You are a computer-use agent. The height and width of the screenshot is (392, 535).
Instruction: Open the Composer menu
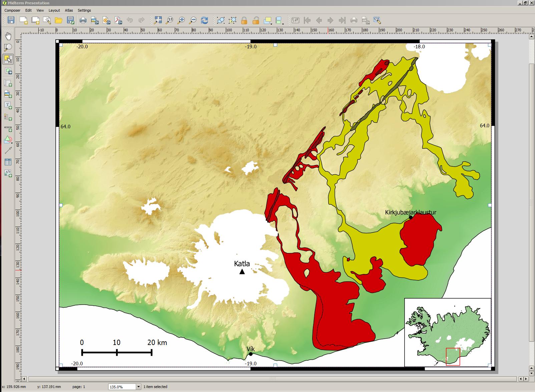(12, 10)
